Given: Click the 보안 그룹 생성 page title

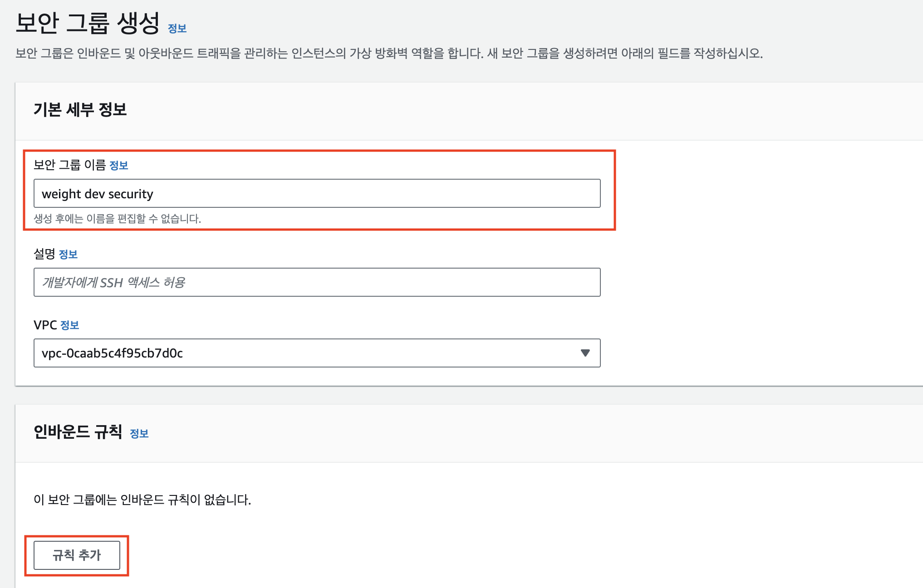Looking at the screenshot, I should [x=88, y=23].
